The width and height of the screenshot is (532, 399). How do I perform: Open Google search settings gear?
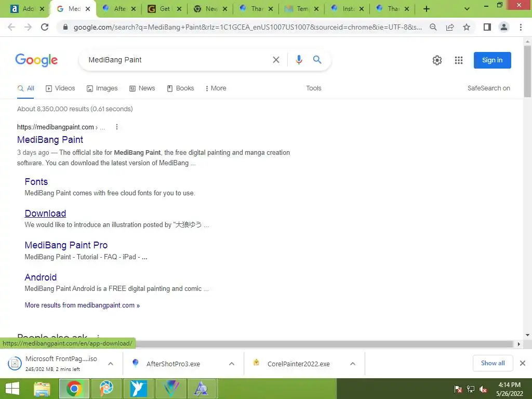(437, 60)
